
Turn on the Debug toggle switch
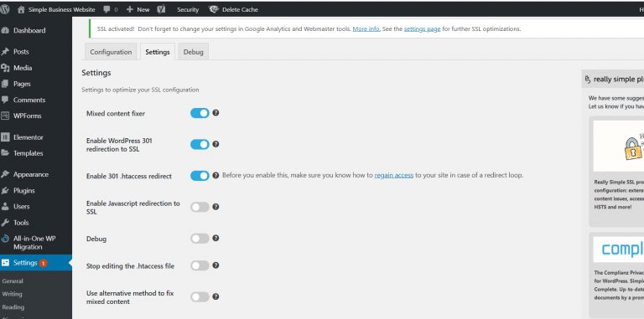[x=200, y=239]
